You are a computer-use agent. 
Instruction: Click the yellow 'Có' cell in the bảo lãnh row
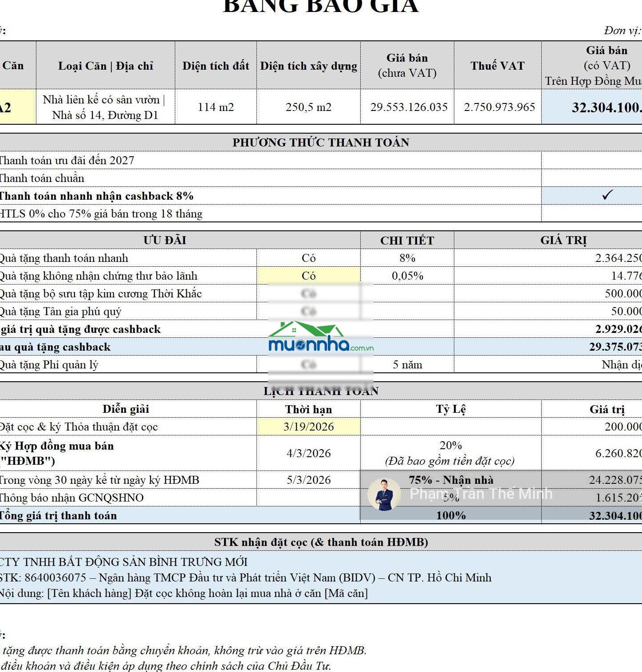tap(308, 276)
